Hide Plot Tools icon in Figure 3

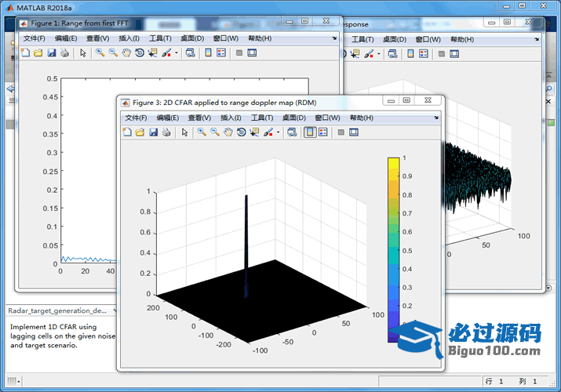[341, 132]
